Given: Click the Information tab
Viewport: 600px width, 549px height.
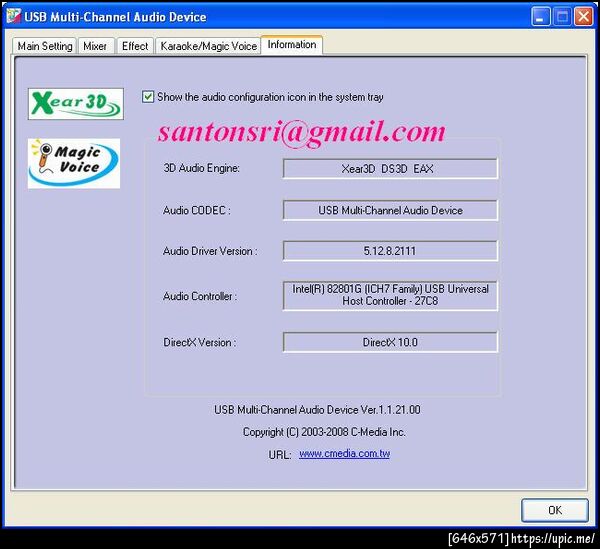Looking at the screenshot, I should [292, 45].
